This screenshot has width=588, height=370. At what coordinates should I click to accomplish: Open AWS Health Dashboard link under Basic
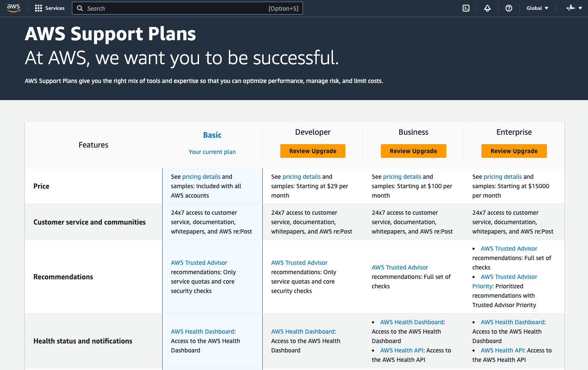202,332
